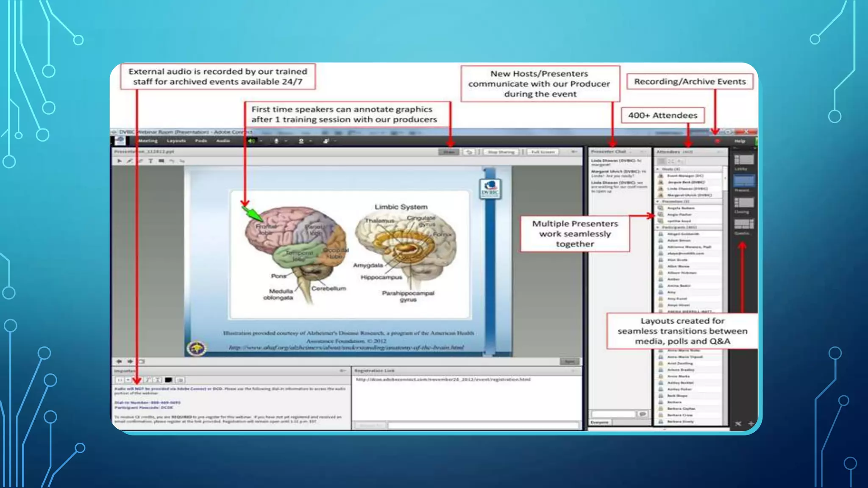Screen dimensions: 868x488
Task: Collapse the Participants group in Attendees
Action: coord(658,227)
